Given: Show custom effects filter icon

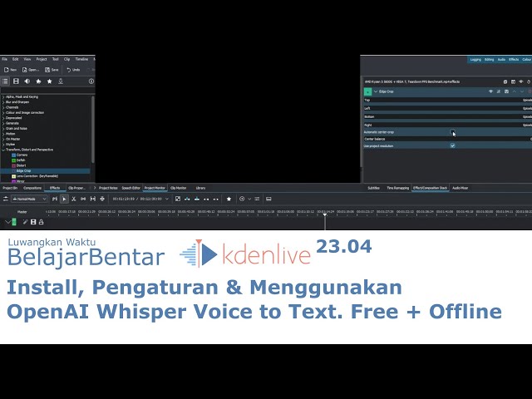Looking at the screenshot, I should [x=38, y=81].
